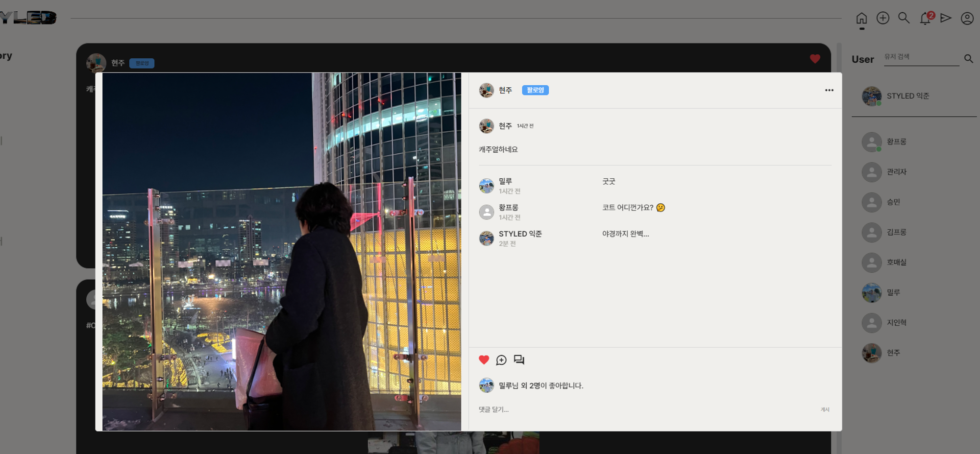The image size is (980, 454).
Task: Select user 지인혁 in the sidebar list
Action: pyautogui.click(x=884, y=323)
